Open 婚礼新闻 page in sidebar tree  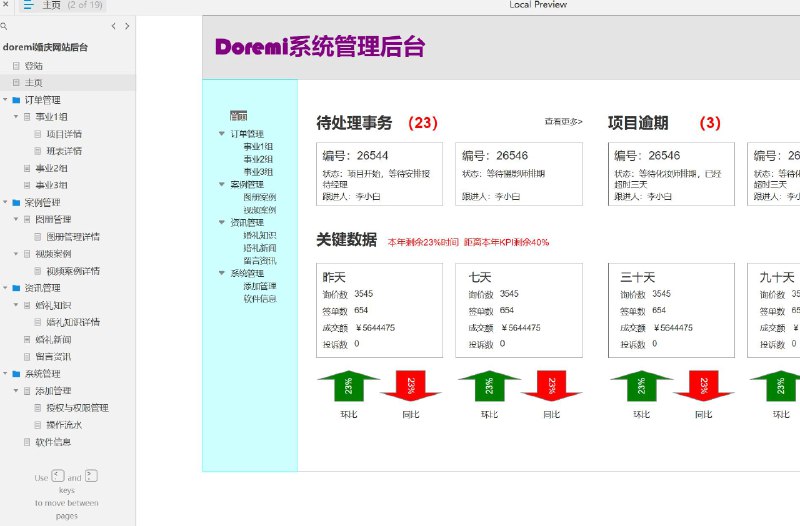pos(53,339)
